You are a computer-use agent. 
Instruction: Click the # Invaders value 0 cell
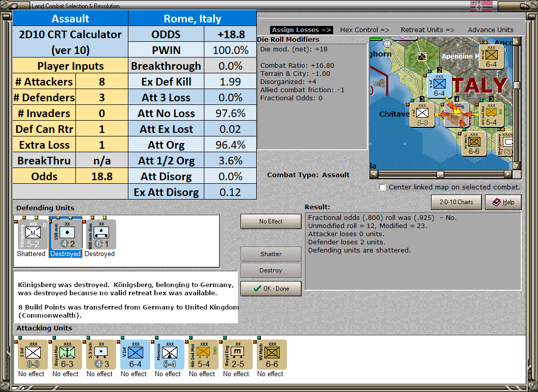tap(102, 113)
